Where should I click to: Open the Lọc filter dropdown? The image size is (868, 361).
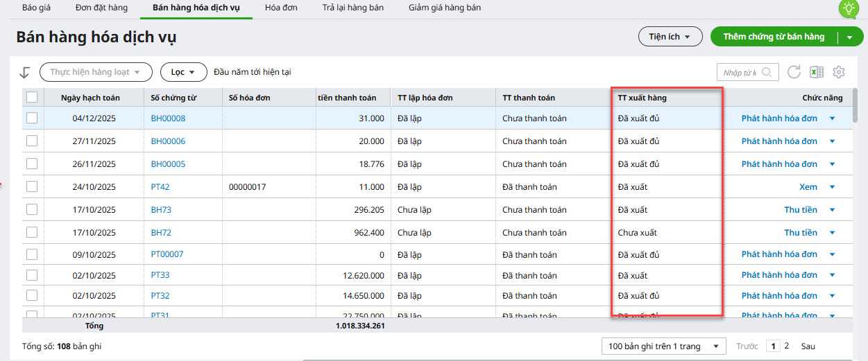tap(183, 72)
